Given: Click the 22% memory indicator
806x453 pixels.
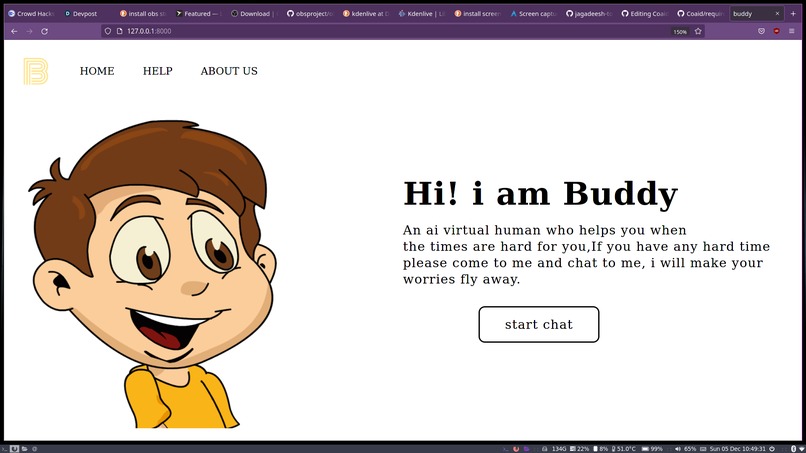Looking at the screenshot, I should click(x=579, y=449).
